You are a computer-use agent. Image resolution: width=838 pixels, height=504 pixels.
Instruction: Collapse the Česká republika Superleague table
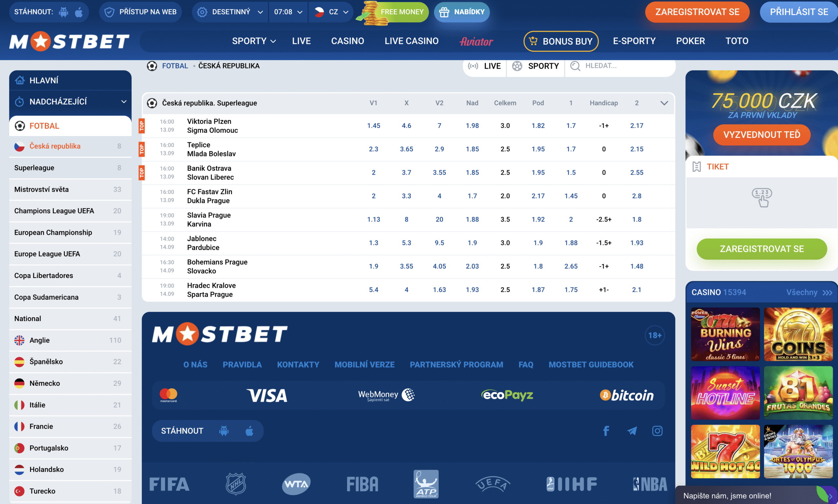[x=664, y=103]
